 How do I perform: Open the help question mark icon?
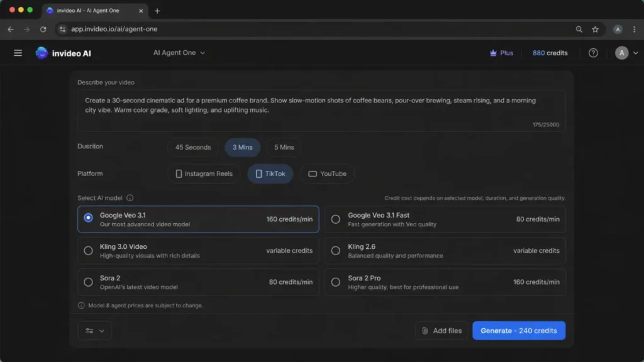coord(593,53)
